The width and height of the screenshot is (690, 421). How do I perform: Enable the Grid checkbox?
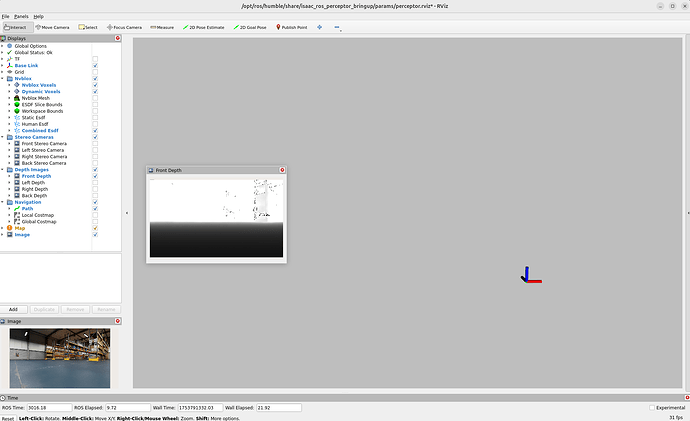(95, 72)
